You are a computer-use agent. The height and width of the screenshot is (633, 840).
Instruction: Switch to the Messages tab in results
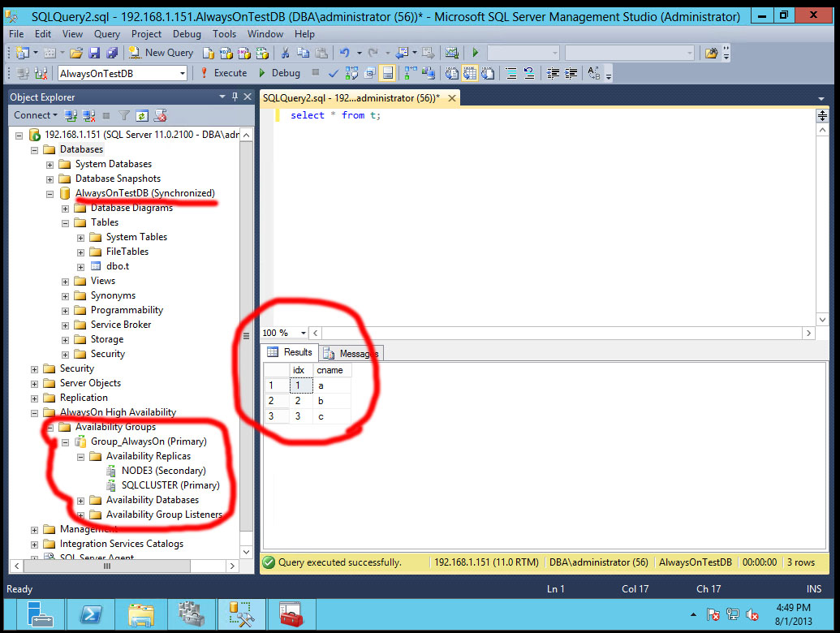[357, 353]
